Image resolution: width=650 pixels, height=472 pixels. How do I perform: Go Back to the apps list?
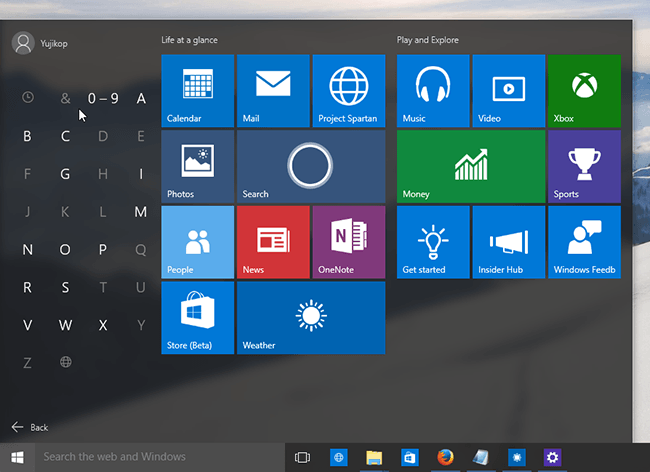[x=30, y=427]
